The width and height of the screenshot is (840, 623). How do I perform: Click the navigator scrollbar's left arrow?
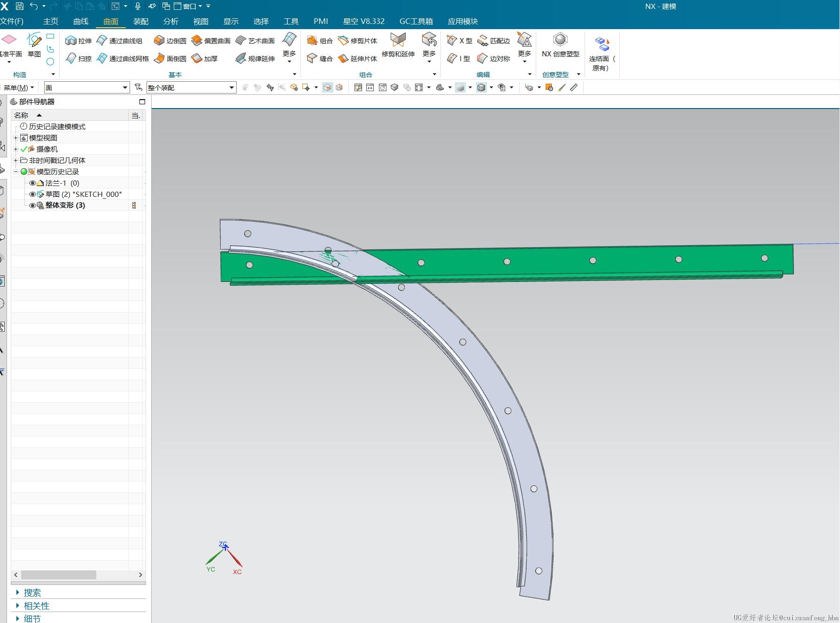point(16,575)
